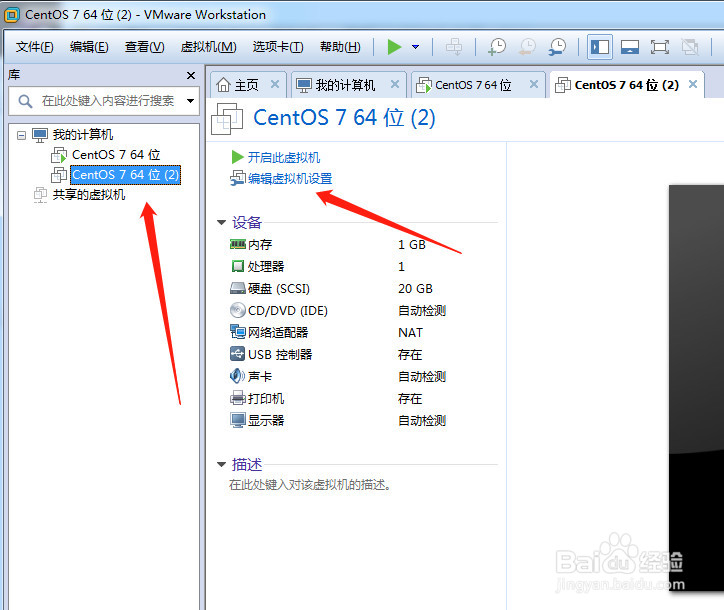Toggle the thumbnail bar view icon

pyautogui.click(x=630, y=47)
